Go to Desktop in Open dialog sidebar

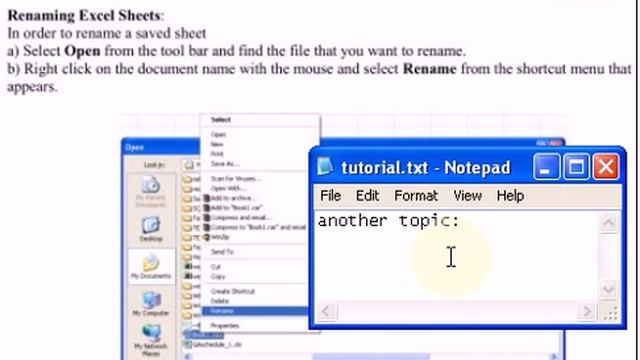pos(151,229)
